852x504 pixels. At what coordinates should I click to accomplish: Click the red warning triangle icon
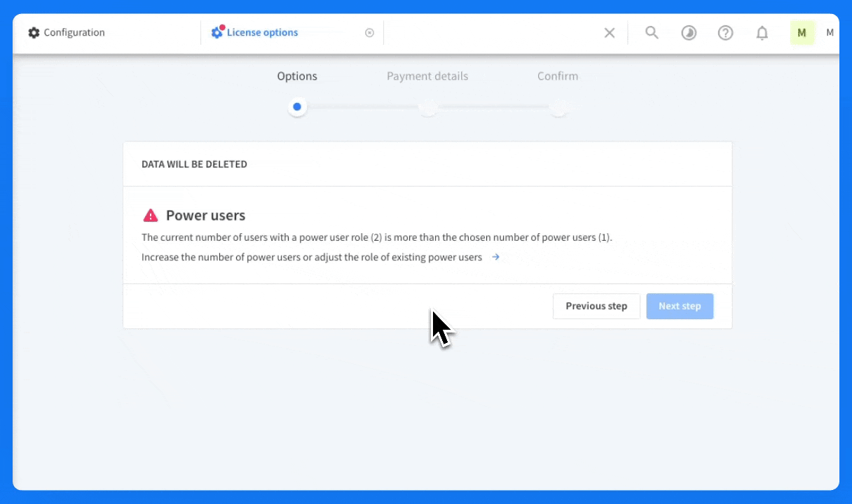[151, 215]
